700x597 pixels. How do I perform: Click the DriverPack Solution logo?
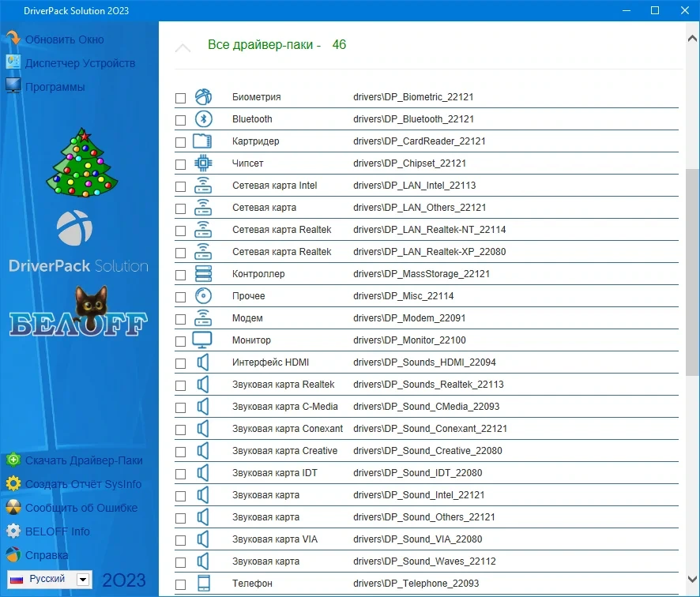pyautogui.click(x=78, y=242)
